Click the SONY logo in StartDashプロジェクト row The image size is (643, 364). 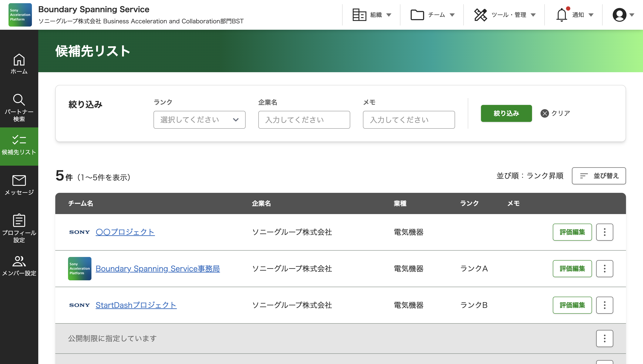tap(80, 305)
